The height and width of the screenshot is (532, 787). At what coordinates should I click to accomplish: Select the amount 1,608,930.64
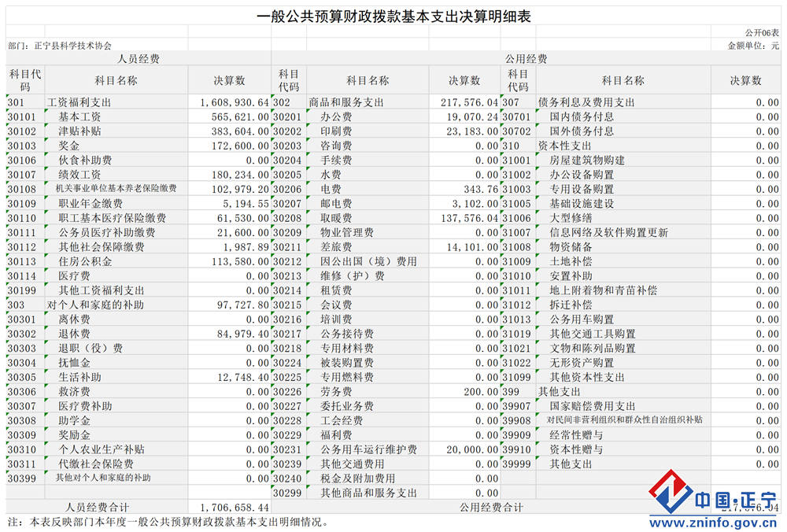coord(235,102)
